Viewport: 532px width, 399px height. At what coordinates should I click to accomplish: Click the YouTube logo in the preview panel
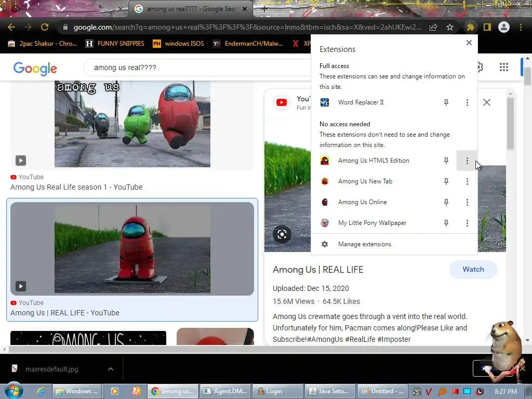point(282,102)
